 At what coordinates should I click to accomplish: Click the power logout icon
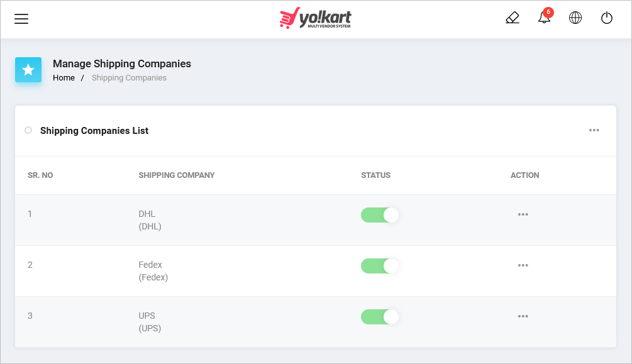coord(607,18)
